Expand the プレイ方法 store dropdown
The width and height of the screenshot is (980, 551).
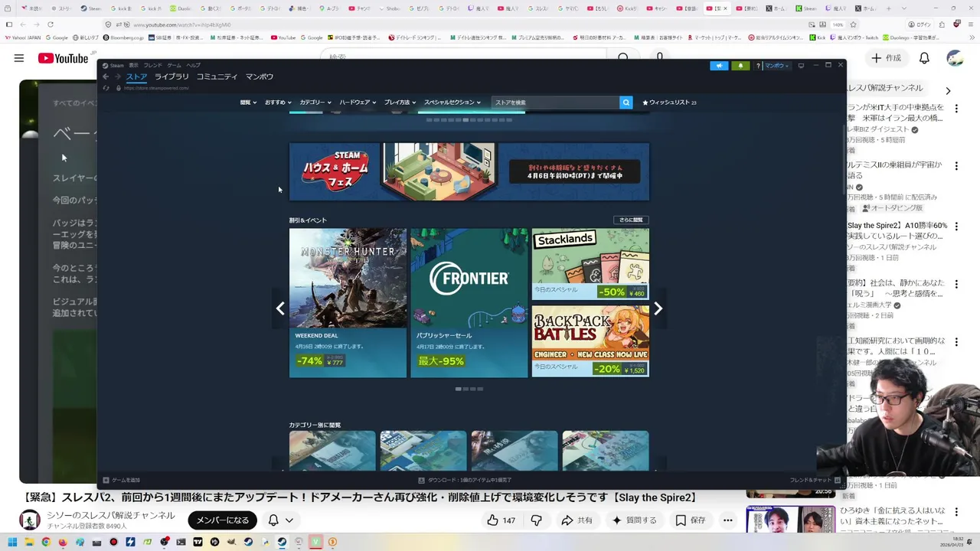(x=400, y=103)
